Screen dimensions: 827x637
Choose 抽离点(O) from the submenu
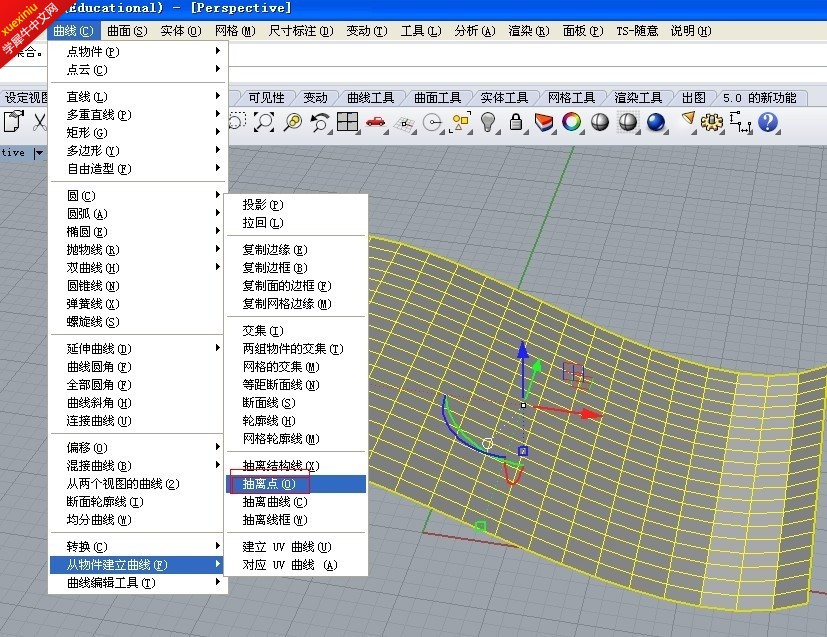(296, 484)
